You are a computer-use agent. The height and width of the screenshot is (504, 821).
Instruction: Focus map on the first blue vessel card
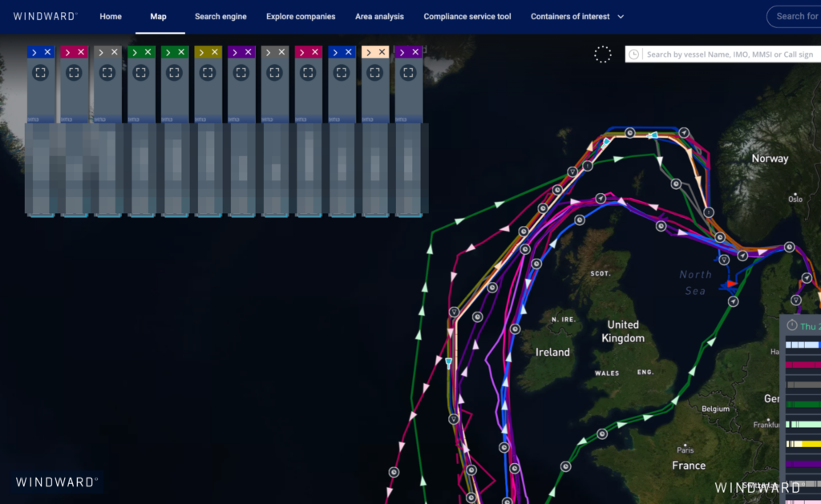coord(41,73)
